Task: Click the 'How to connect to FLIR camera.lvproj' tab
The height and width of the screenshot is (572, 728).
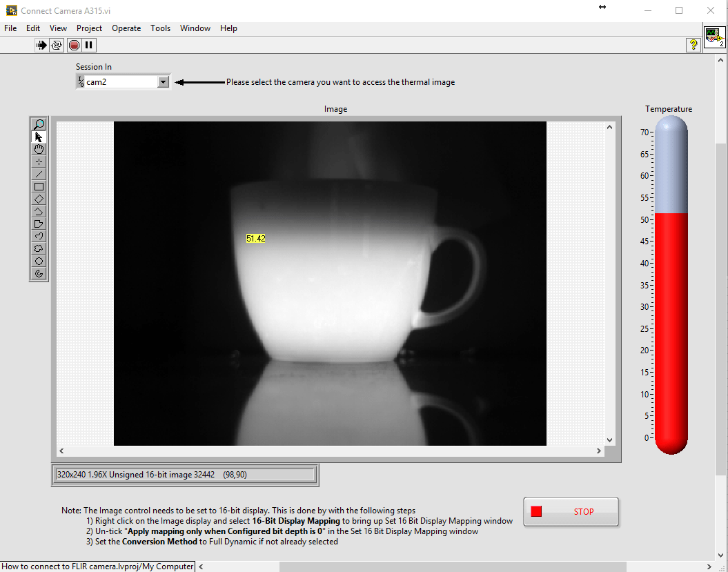Action: click(97, 566)
